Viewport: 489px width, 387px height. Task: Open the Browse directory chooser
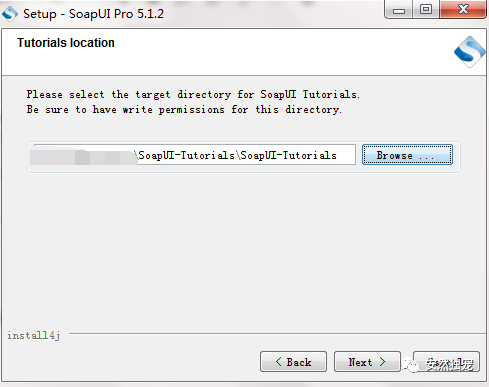pyautogui.click(x=407, y=155)
